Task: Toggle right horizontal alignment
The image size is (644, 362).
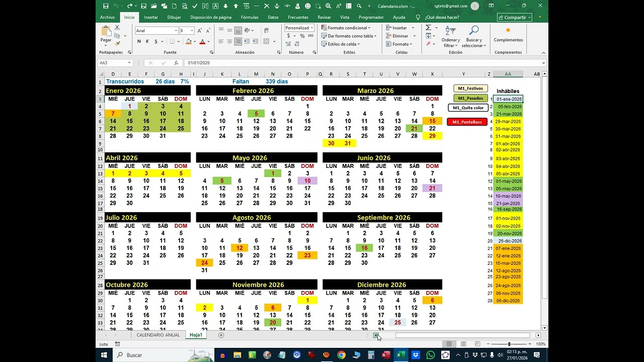Action: [238, 42]
